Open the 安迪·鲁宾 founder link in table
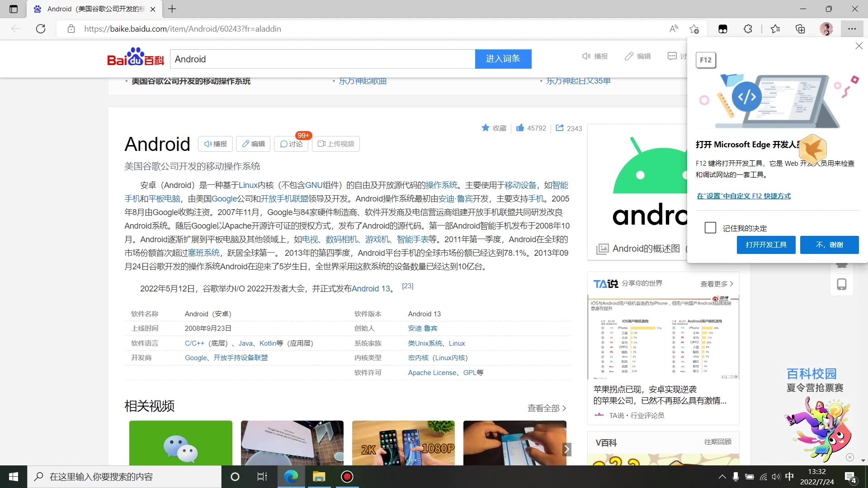The width and height of the screenshot is (868, 488). [x=423, y=328]
